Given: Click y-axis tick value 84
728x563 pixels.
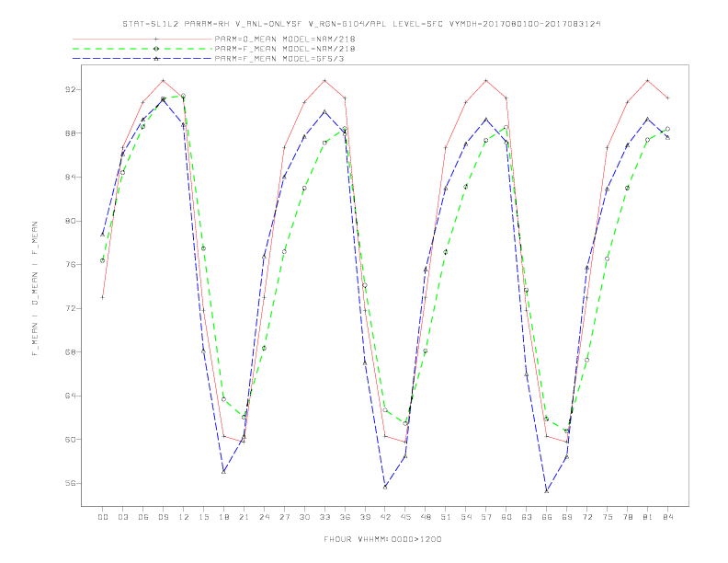Looking at the screenshot, I should coord(70,177).
